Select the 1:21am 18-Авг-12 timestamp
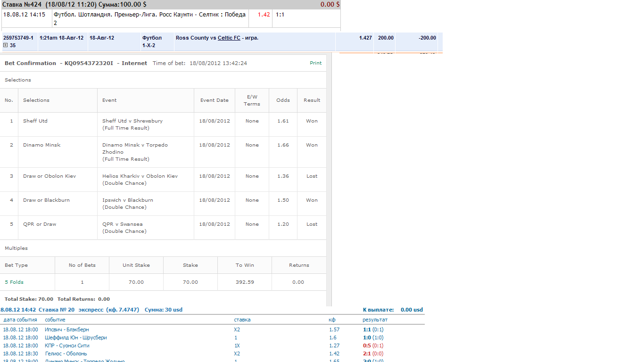644x362 pixels. pos(61,38)
